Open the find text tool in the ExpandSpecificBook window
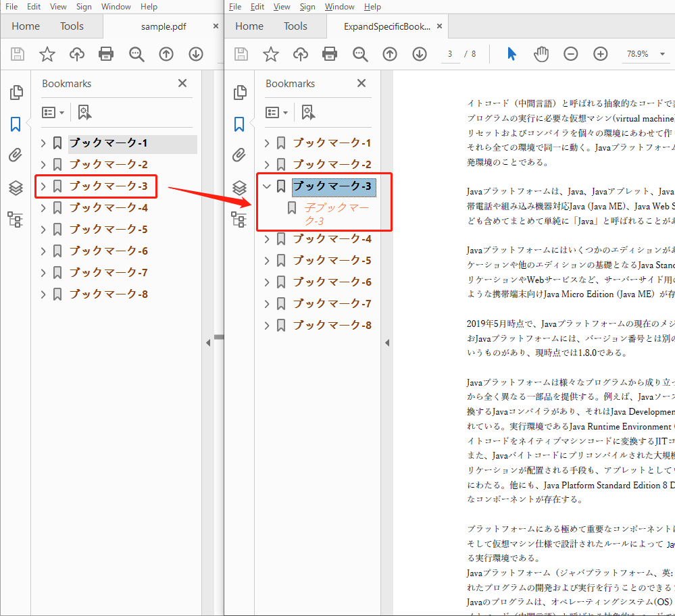Viewport: 675px width, 616px height. (x=360, y=54)
